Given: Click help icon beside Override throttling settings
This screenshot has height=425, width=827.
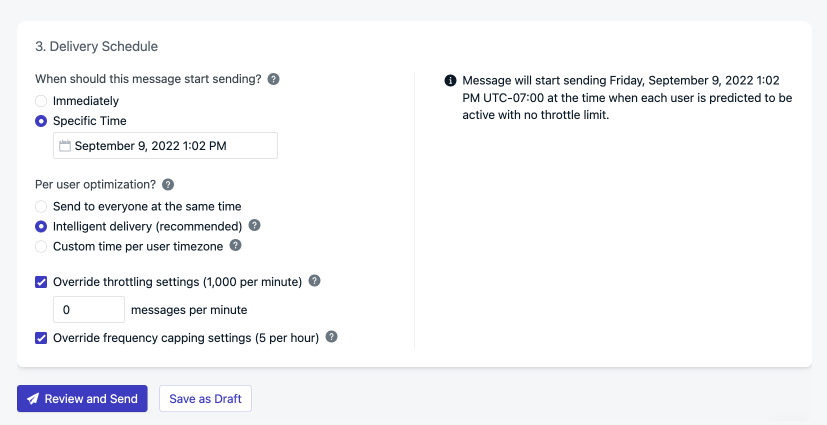Looking at the screenshot, I should [314, 281].
